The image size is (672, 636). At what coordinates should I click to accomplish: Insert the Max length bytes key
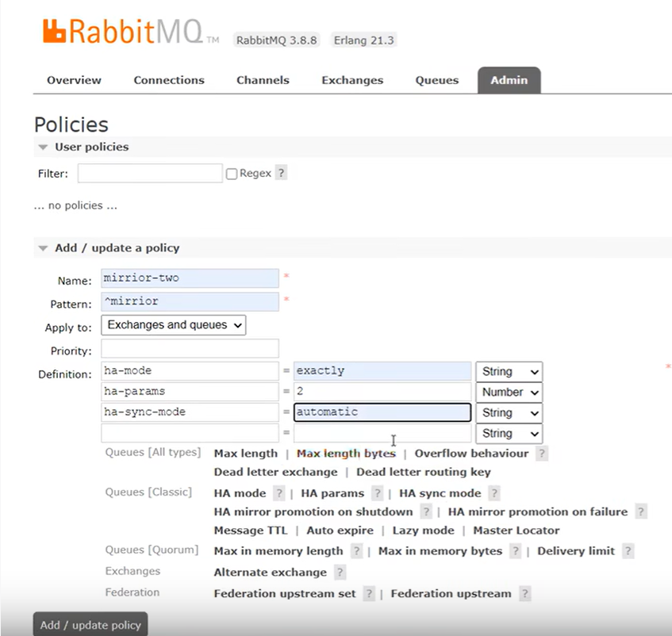(x=346, y=453)
